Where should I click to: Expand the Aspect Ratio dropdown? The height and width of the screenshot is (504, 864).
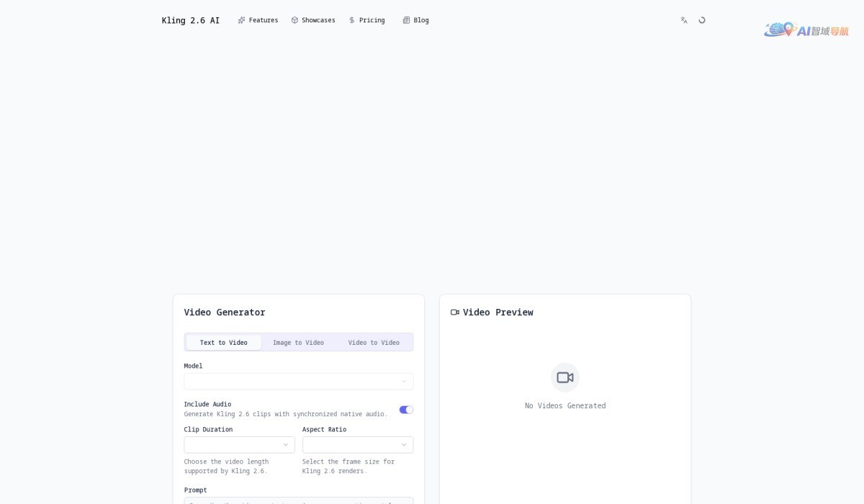[x=358, y=445]
